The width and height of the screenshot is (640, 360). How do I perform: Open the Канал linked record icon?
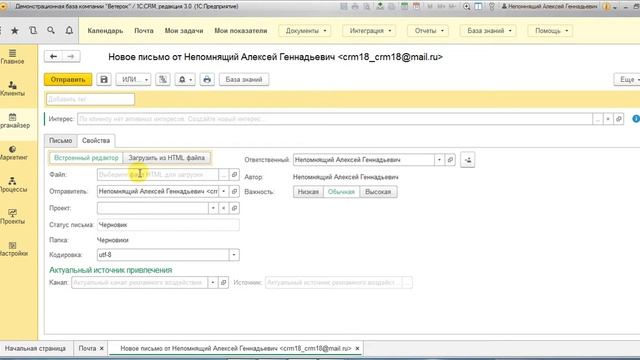click(223, 282)
